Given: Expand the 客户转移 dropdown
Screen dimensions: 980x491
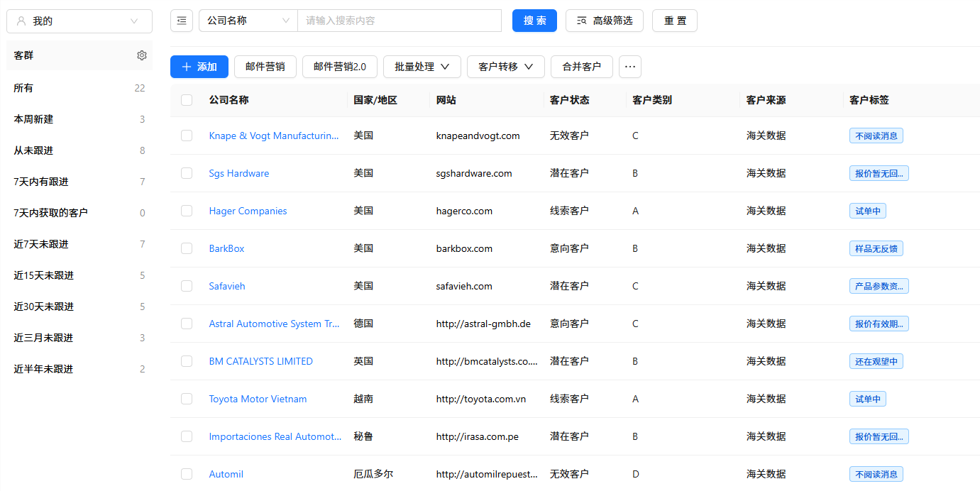Looking at the screenshot, I should click(x=506, y=67).
